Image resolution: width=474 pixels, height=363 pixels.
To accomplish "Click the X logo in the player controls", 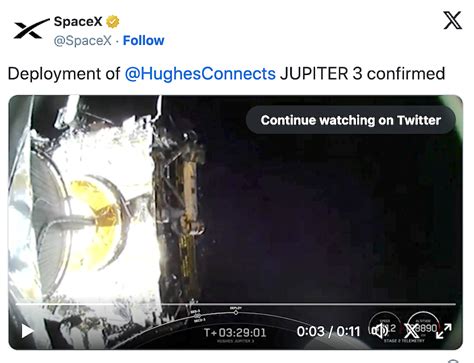I will point(412,331).
